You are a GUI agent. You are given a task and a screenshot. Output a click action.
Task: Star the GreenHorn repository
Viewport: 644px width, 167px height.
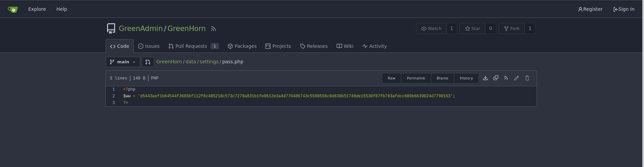point(472,29)
